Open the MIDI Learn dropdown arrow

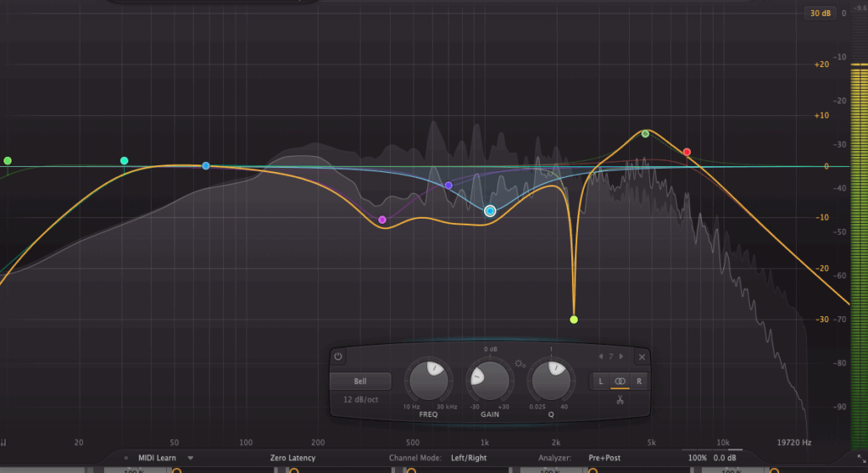(191, 458)
